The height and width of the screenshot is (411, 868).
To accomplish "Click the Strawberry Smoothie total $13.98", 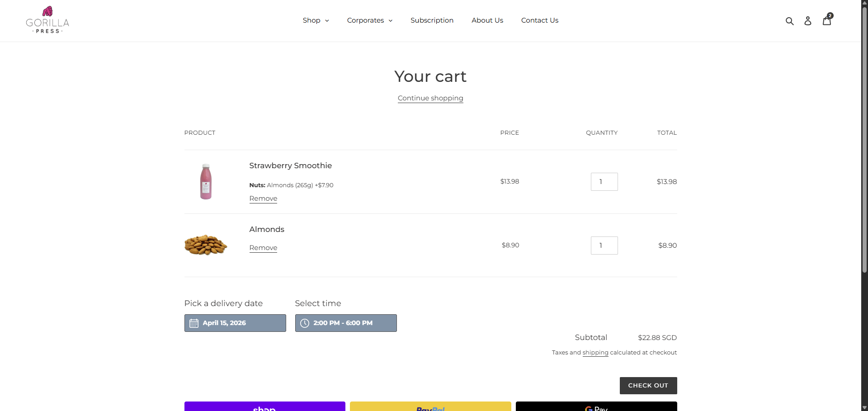I will 667,182.
